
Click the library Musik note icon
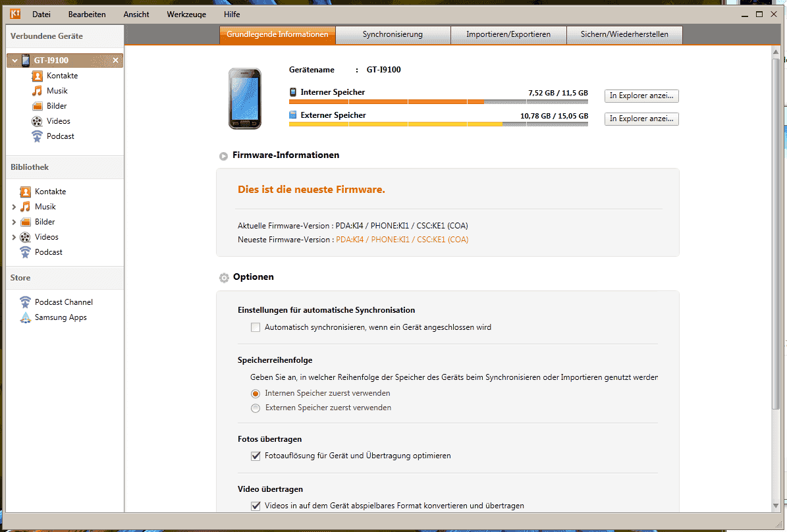coord(25,207)
